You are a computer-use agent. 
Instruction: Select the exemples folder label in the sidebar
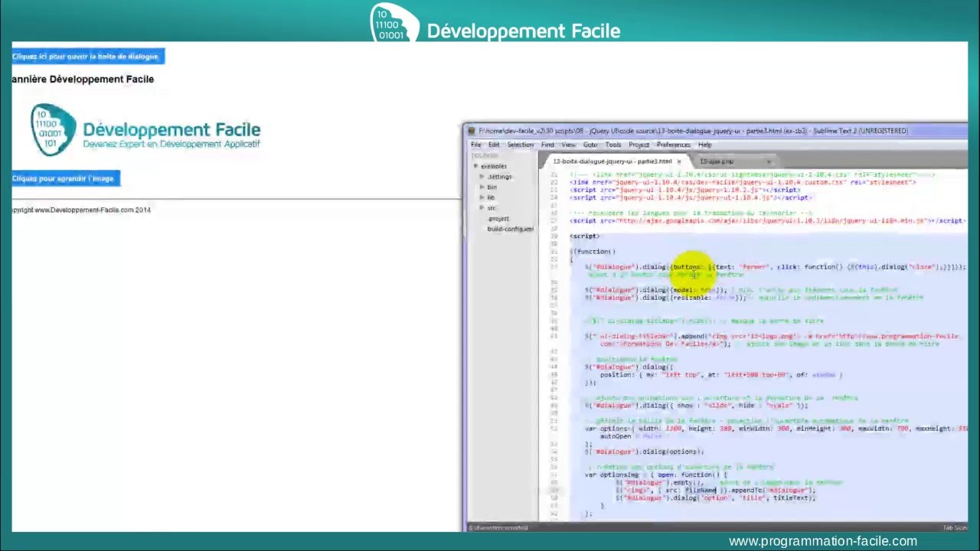[494, 166]
